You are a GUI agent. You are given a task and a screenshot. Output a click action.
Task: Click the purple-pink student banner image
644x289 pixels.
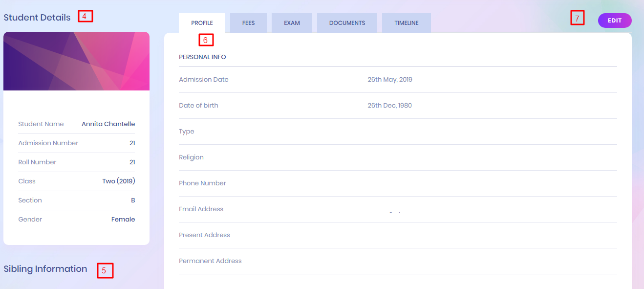tap(76, 61)
